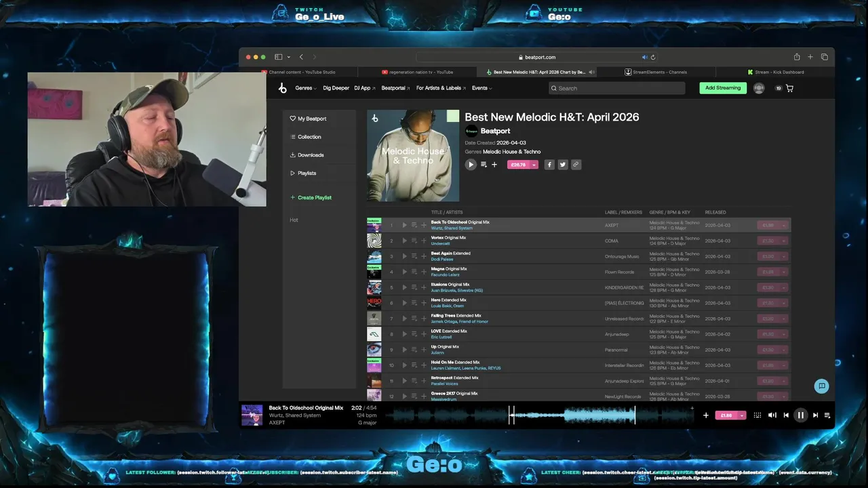Mute audio on Beatport browser tab
This screenshot has height=488, width=868.
(x=591, y=72)
